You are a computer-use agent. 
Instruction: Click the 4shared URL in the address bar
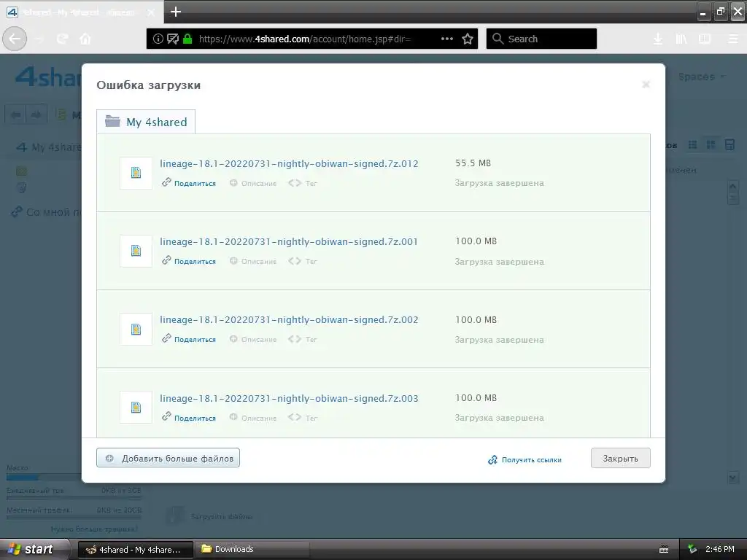(x=304, y=39)
